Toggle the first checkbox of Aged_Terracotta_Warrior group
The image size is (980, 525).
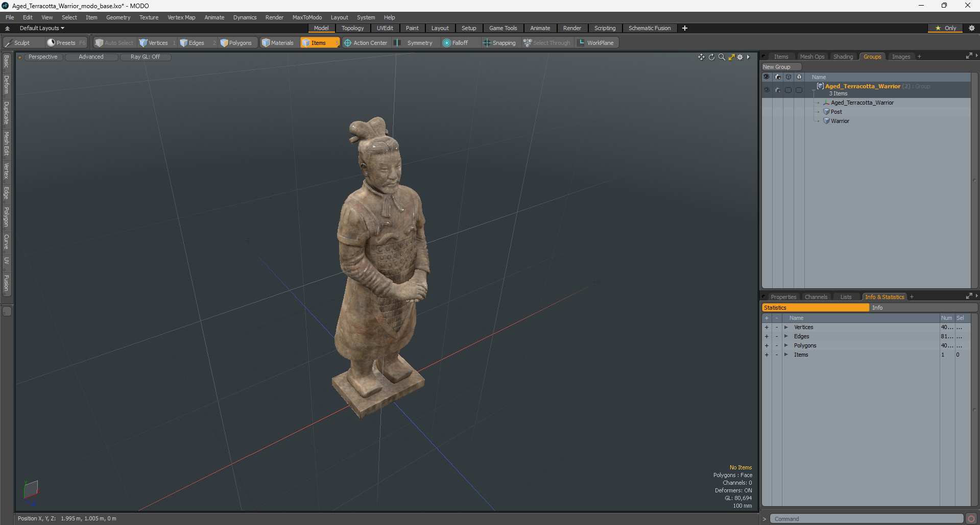pyautogui.click(x=788, y=90)
